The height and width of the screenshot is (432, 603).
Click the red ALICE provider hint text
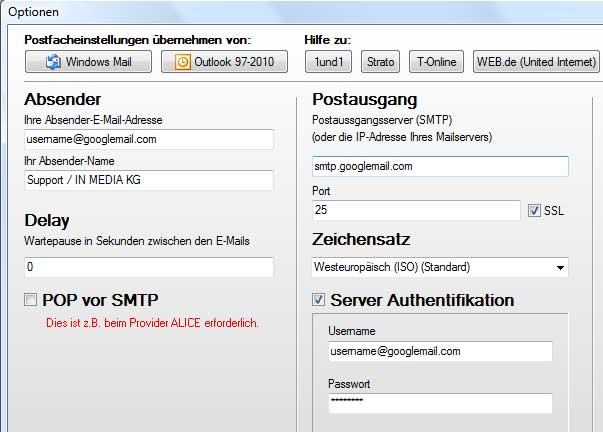152,323
